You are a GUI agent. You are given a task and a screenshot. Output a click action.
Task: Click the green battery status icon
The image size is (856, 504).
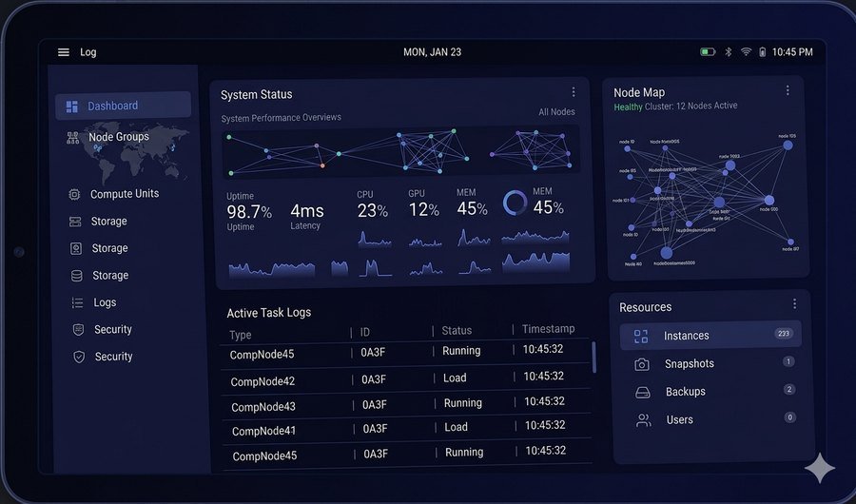coord(708,52)
